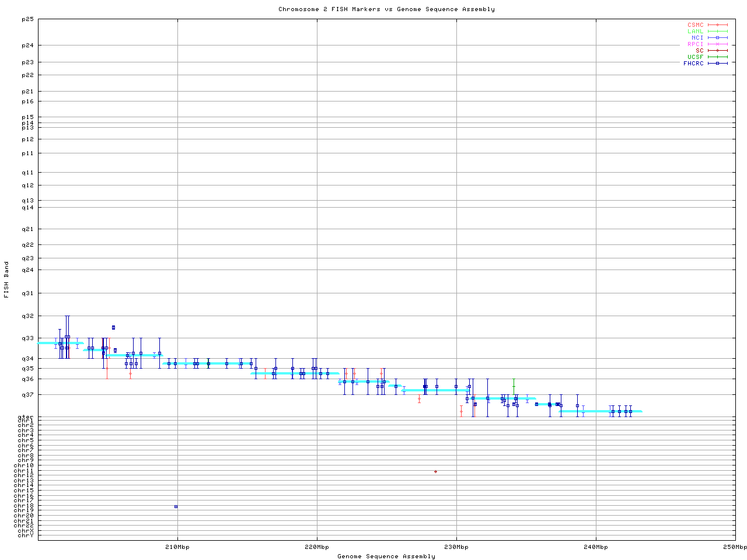This screenshot has height=560, width=747.
Task: Select the green UCSF data point near 234Mbp
Action: (514, 386)
